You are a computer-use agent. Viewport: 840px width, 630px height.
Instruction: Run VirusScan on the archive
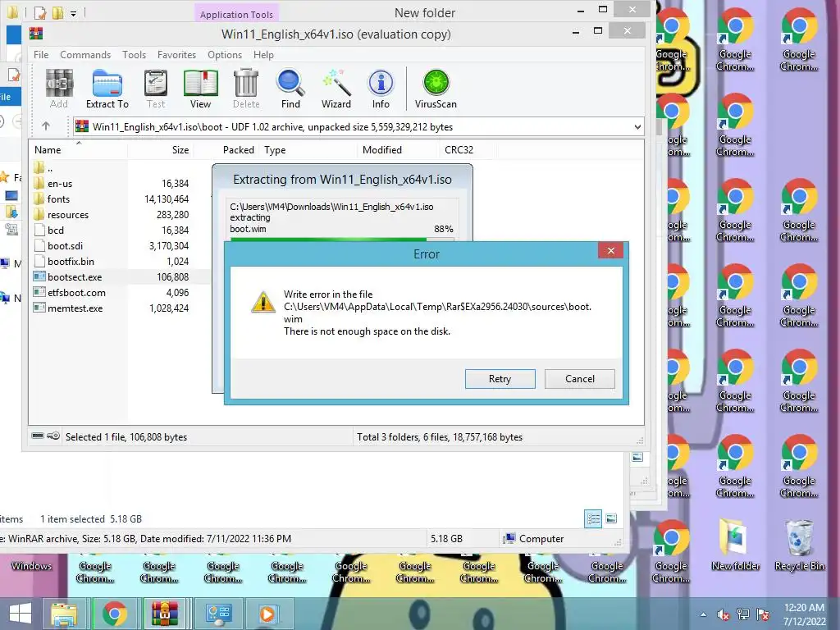(x=436, y=89)
